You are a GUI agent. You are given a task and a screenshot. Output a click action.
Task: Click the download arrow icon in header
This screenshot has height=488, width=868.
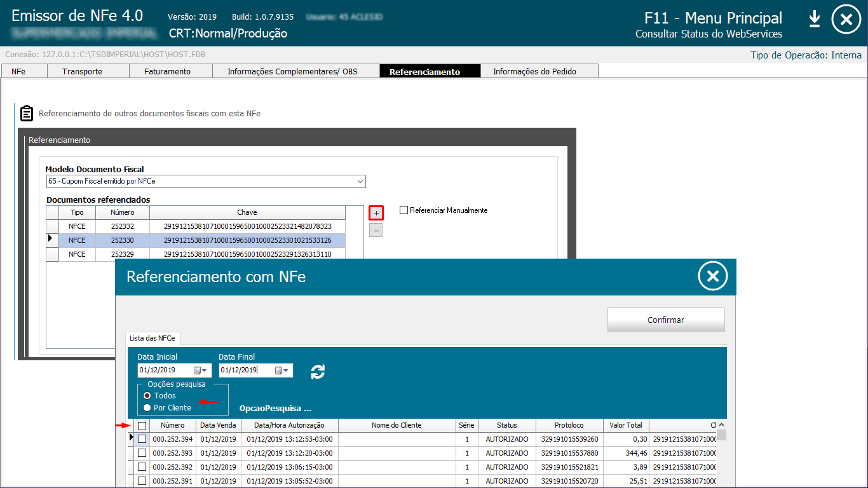click(815, 20)
